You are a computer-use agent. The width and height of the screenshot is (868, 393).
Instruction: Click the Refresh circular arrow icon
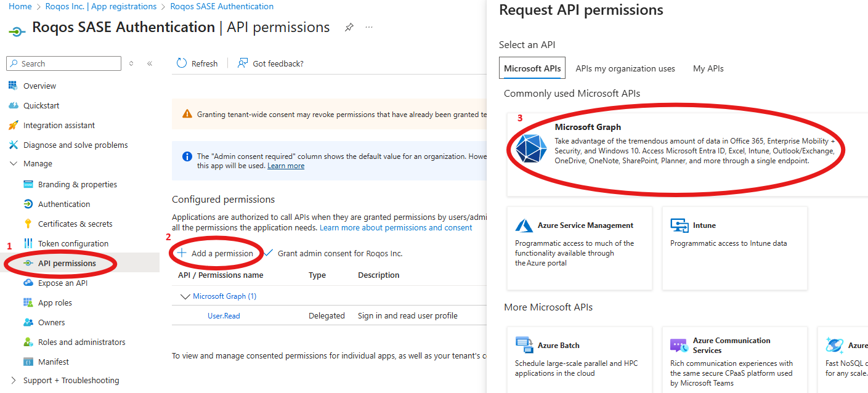pyautogui.click(x=182, y=63)
